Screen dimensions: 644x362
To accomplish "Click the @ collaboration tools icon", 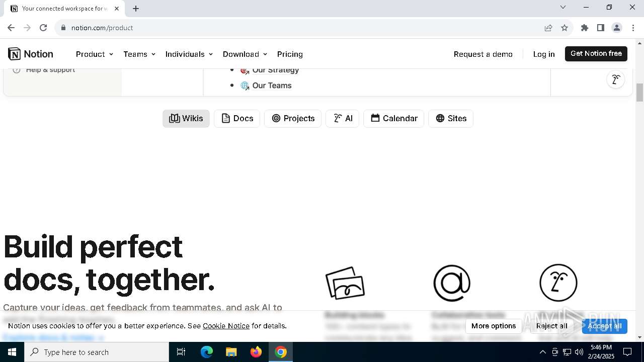I will pos(452,283).
